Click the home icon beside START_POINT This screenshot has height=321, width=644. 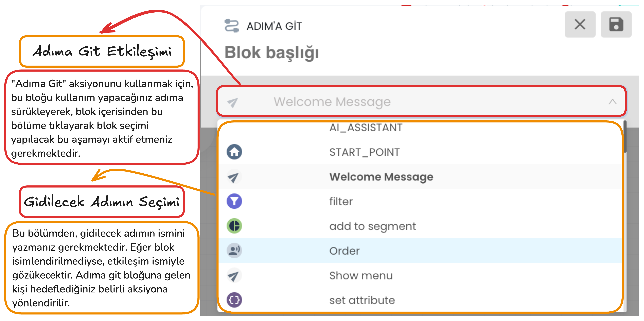point(234,152)
